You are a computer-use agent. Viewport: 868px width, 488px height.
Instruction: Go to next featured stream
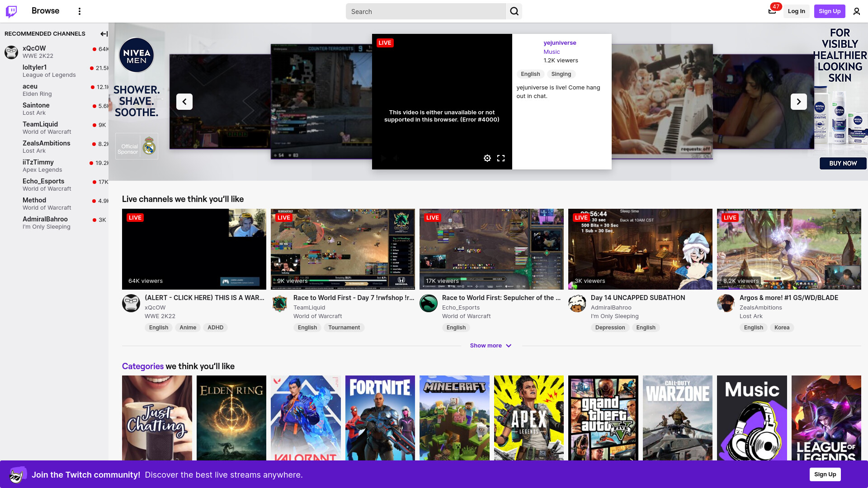tap(799, 102)
